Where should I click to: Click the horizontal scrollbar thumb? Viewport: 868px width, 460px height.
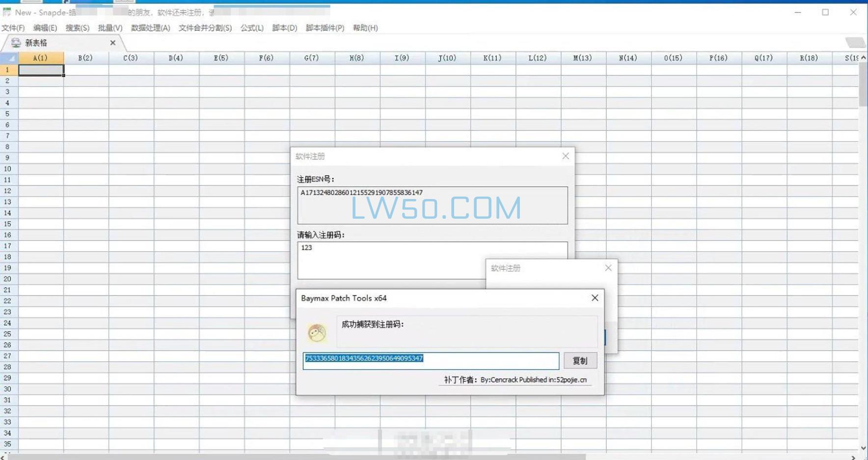pos(297,457)
